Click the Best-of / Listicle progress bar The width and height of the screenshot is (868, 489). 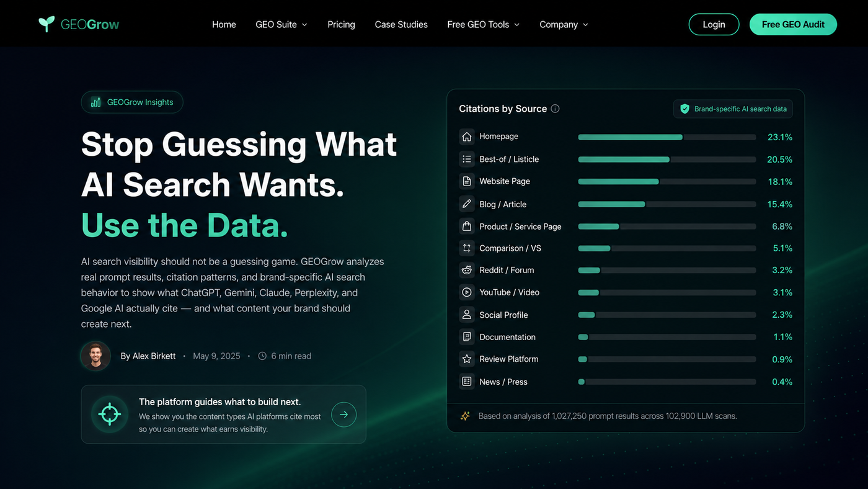667,159
